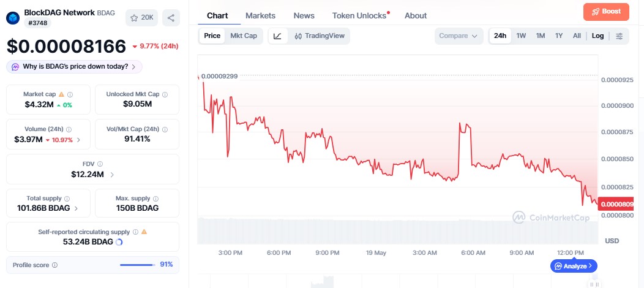The width and height of the screenshot is (644, 288).
Task: Open FDV info icon
Action: [x=100, y=164]
